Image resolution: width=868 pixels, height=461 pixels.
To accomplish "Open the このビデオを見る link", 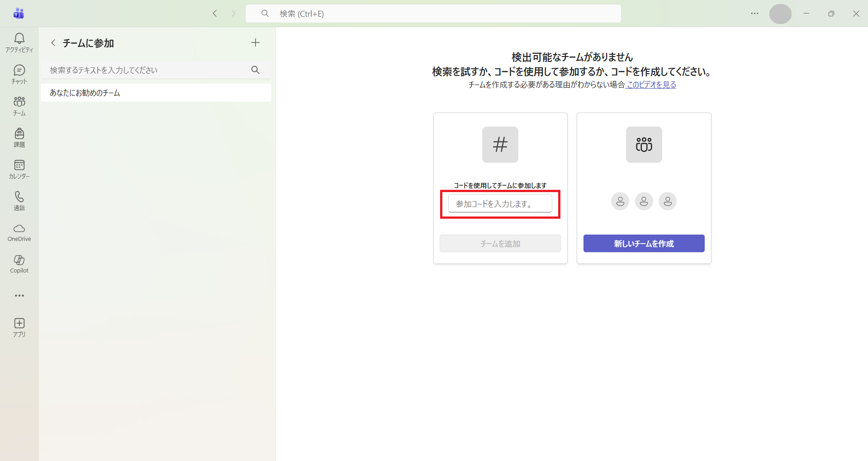I will point(651,85).
